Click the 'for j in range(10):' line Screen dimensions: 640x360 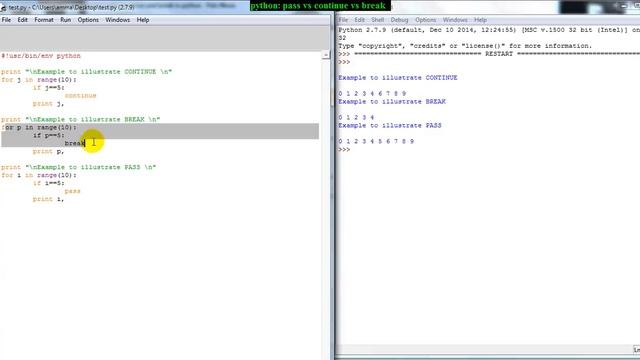click(39, 80)
